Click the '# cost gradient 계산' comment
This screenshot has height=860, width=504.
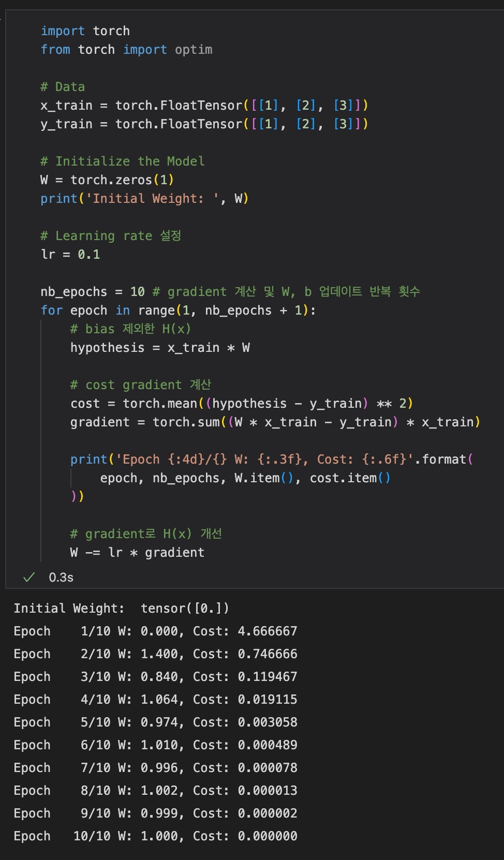141,385
